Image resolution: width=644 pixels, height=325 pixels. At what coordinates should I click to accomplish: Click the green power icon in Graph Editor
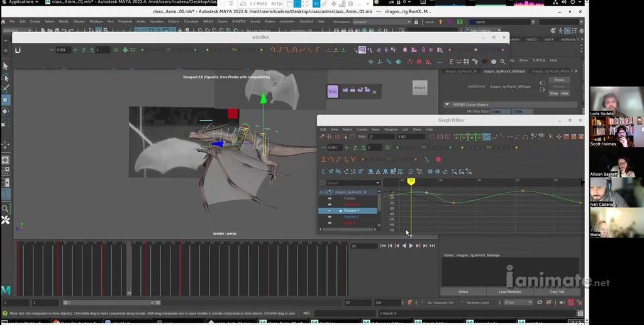(x=387, y=147)
